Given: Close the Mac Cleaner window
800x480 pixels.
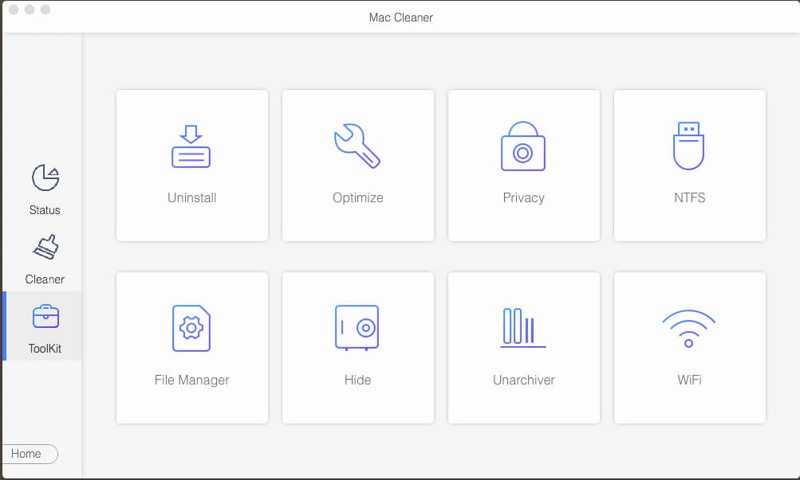Looking at the screenshot, I should click(x=14, y=10).
